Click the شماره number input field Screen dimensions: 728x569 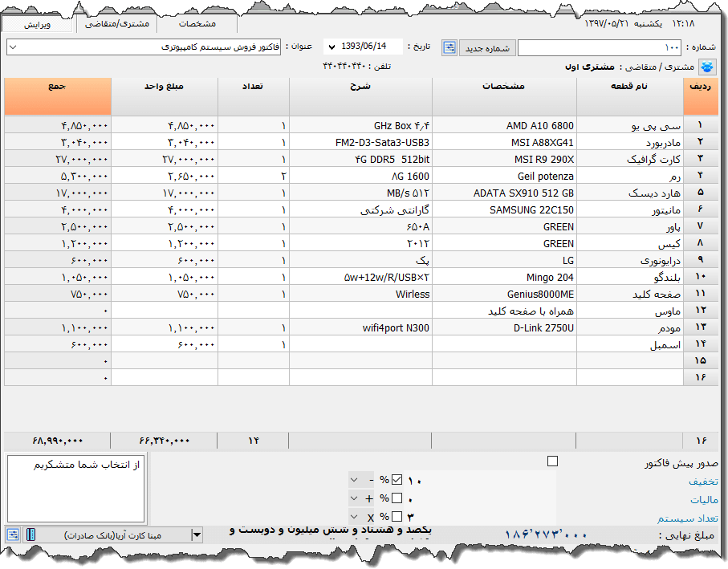[x=599, y=48]
